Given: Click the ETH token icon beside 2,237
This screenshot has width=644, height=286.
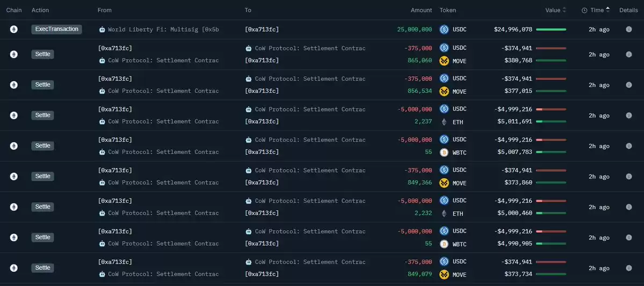Looking at the screenshot, I should pos(444,122).
